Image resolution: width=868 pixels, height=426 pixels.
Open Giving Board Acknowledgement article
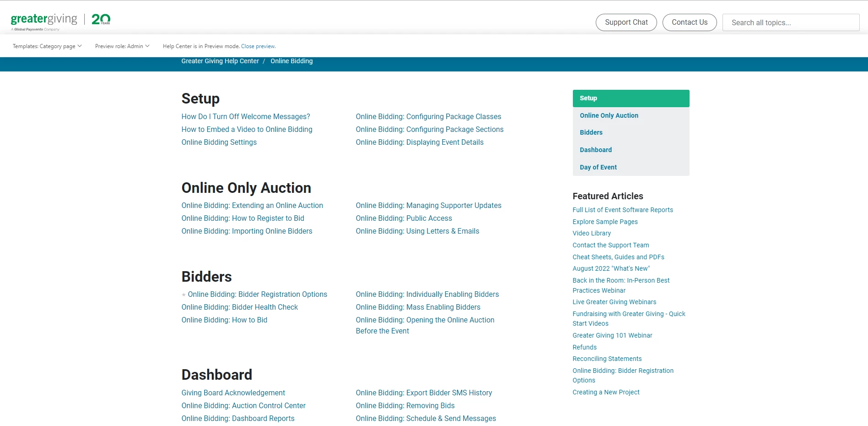coord(233,393)
